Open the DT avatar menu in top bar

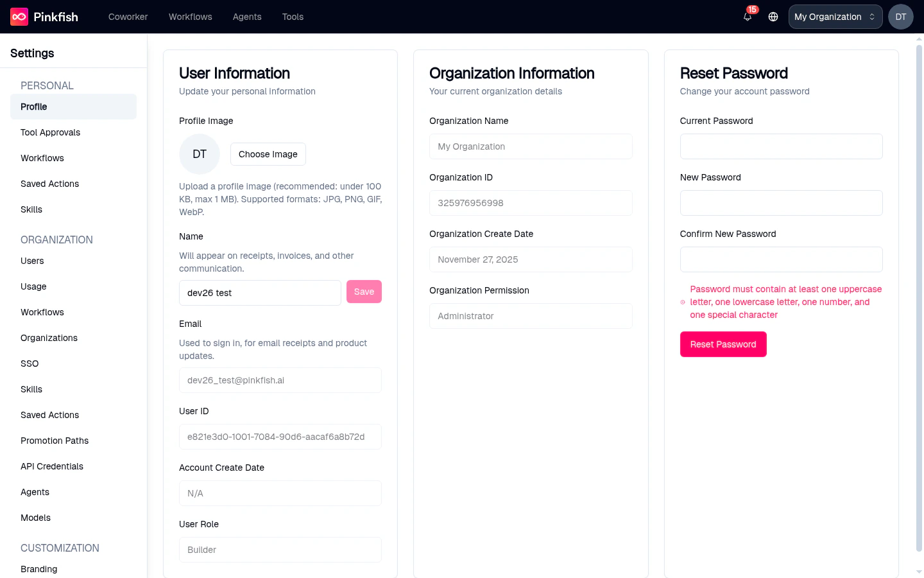(900, 17)
